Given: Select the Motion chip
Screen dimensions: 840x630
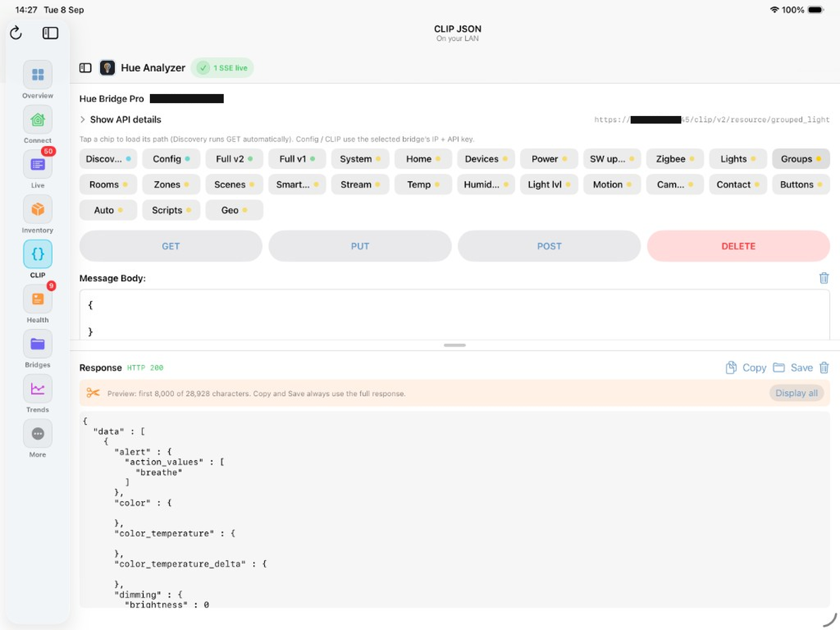Looking at the screenshot, I should click(612, 185).
